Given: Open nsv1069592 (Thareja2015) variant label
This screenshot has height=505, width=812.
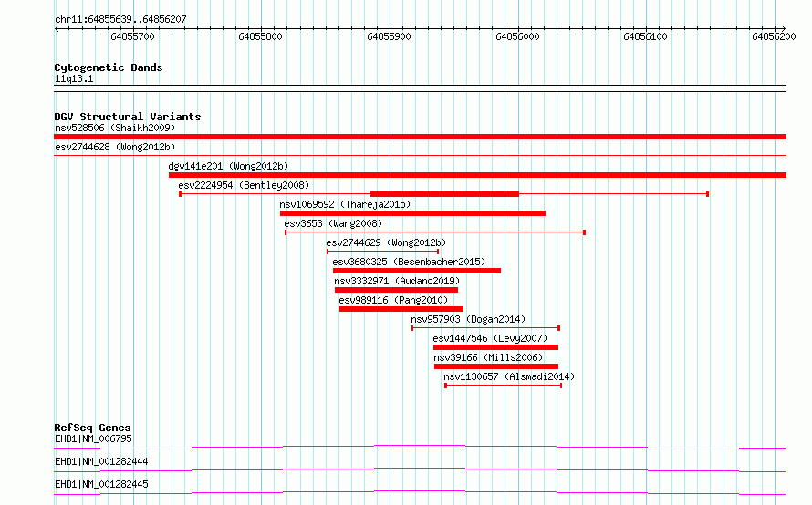Looking at the screenshot, I should (345, 204).
